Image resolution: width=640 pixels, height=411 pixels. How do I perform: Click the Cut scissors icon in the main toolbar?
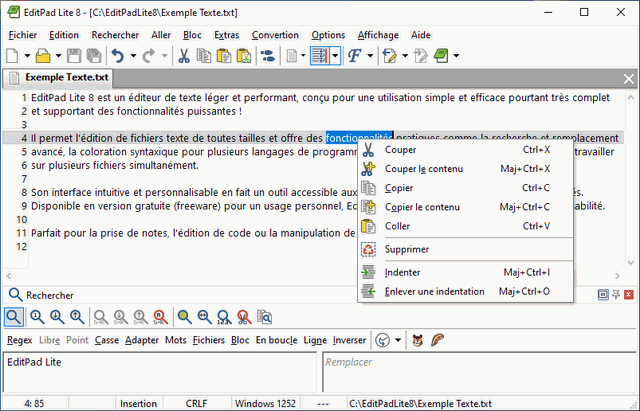click(x=184, y=56)
